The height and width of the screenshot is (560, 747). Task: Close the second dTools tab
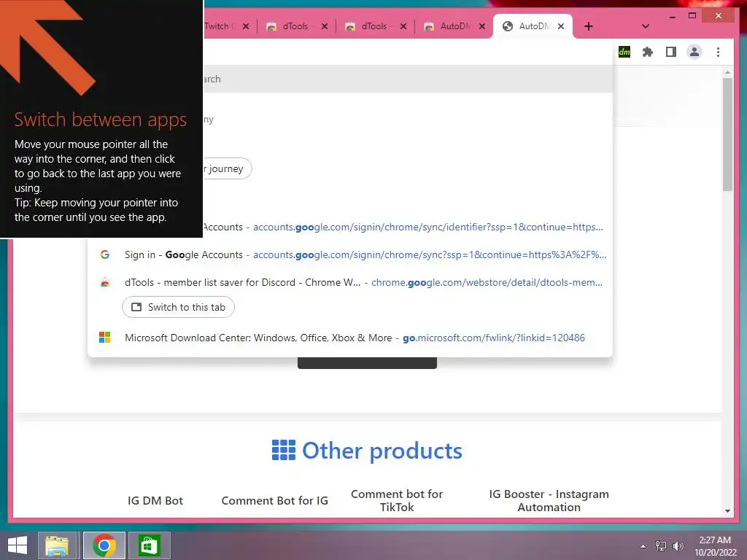tap(403, 26)
